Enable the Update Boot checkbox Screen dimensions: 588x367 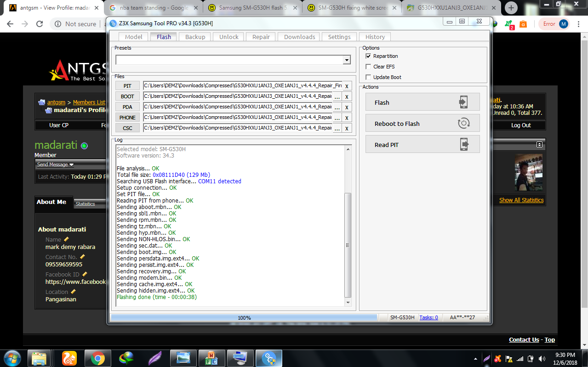click(368, 77)
